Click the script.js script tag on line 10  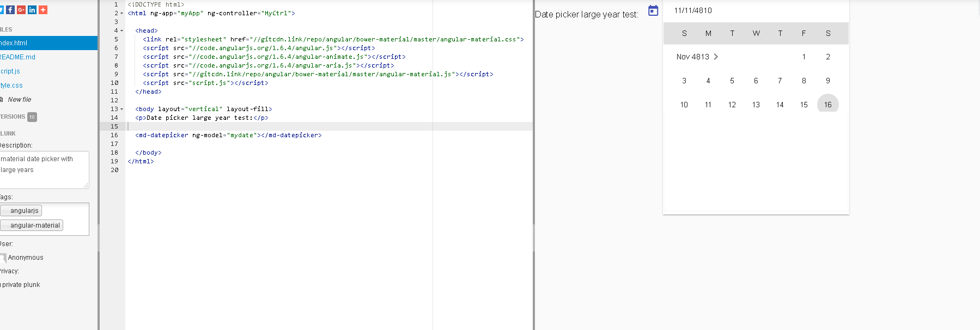coord(205,83)
